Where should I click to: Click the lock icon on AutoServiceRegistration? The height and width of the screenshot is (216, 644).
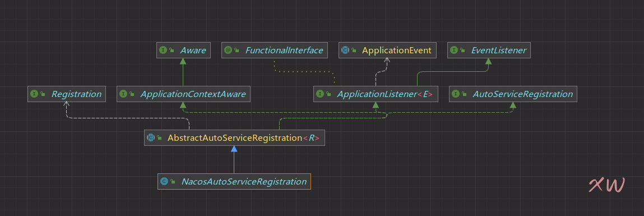(x=464, y=94)
